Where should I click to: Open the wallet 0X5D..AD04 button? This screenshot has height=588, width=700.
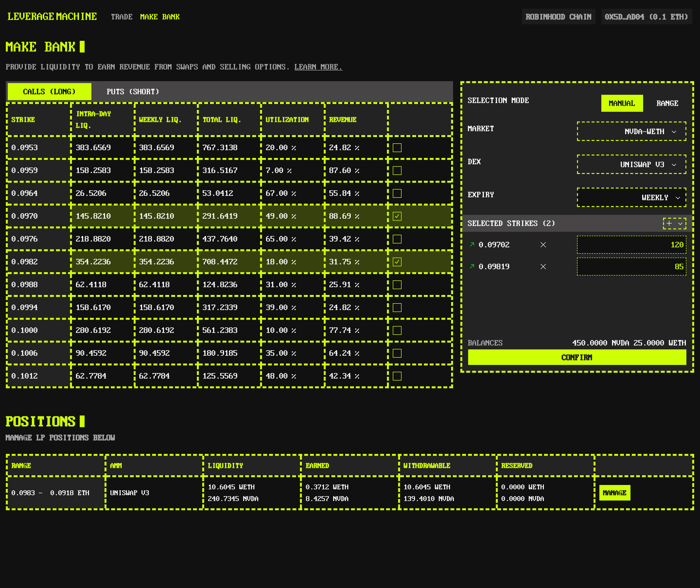[646, 17]
